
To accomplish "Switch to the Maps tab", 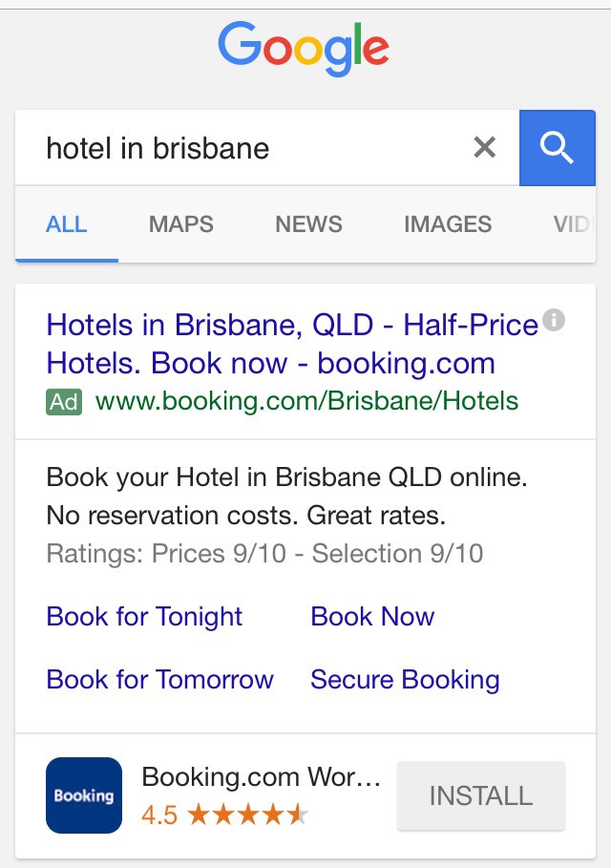I will tap(181, 224).
